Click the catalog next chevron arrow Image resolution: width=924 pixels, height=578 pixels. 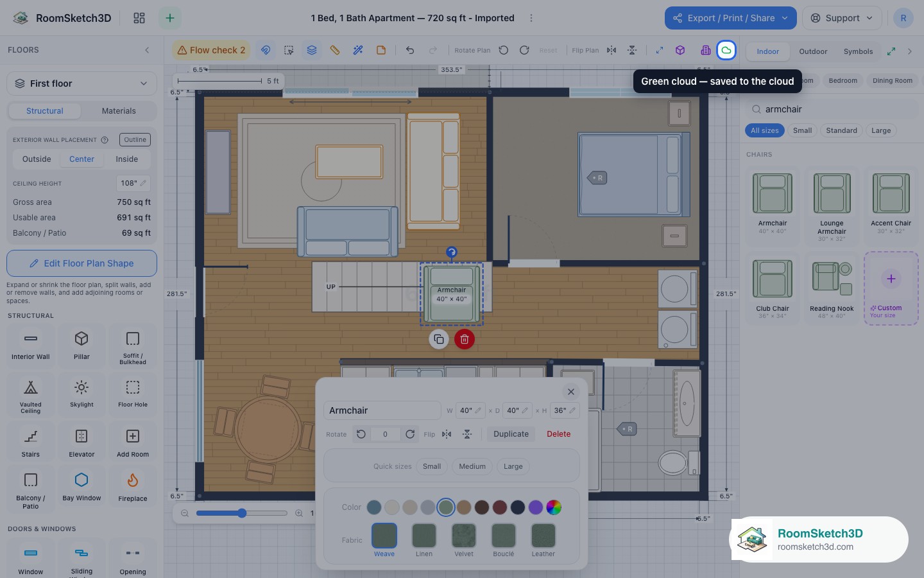pos(909,51)
